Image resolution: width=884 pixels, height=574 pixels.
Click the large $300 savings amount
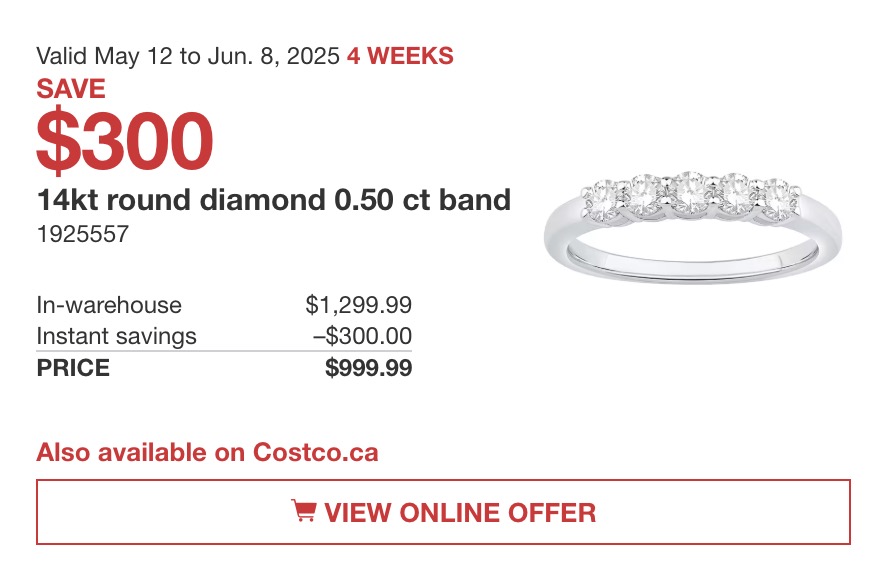[125, 141]
